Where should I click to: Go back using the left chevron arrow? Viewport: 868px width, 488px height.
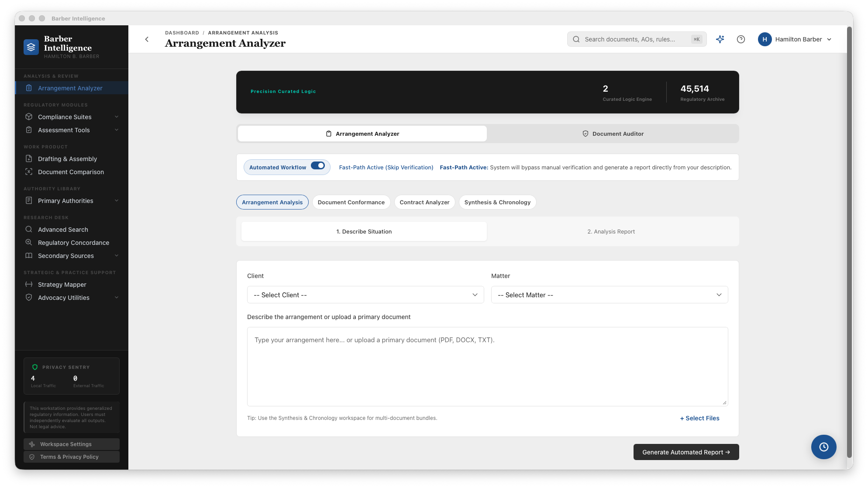[147, 39]
